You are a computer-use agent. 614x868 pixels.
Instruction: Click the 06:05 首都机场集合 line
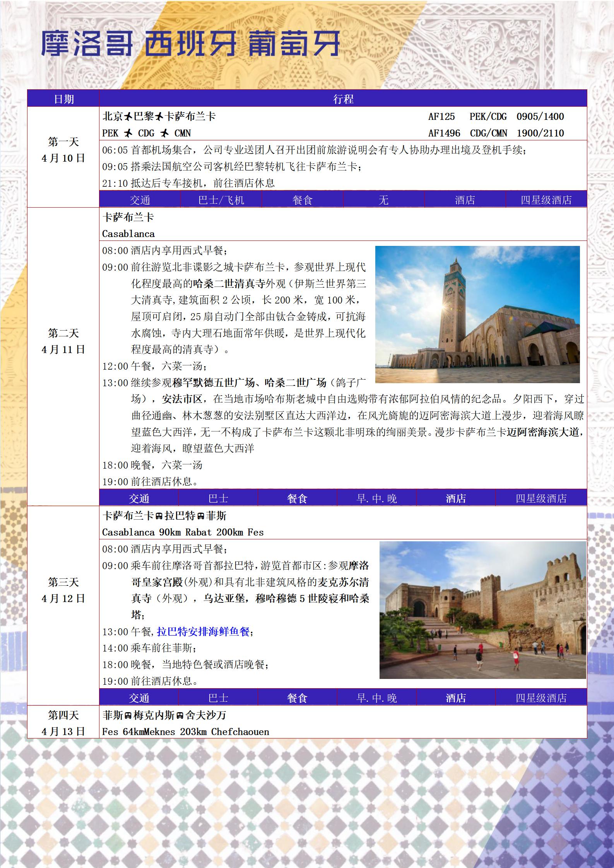[314, 150]
